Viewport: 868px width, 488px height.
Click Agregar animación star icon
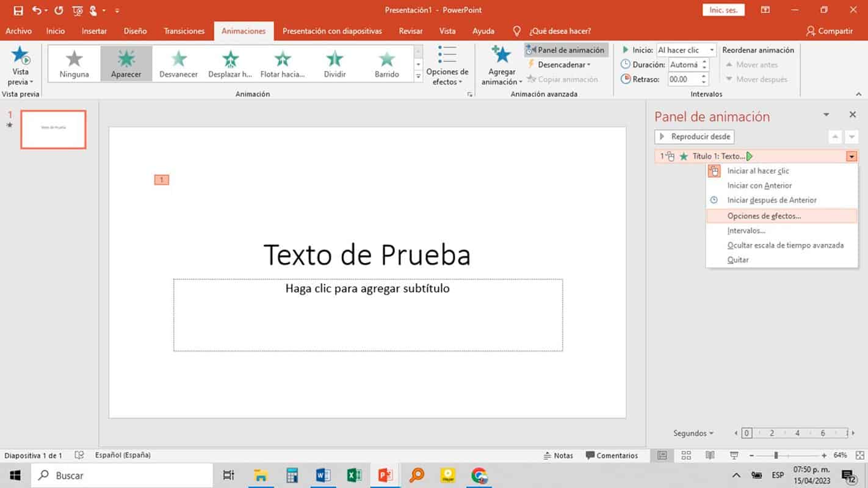click(x=502, y=55)
